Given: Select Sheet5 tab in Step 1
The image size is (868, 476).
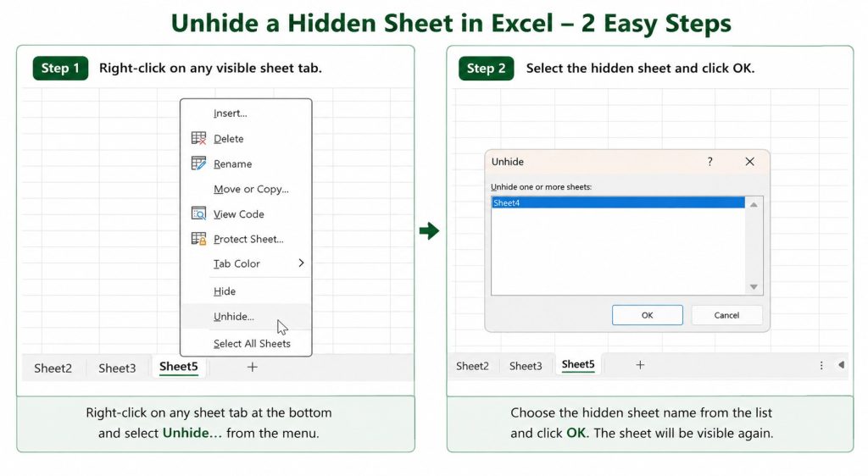Looking at the screenshot, I should click(179, 367).
